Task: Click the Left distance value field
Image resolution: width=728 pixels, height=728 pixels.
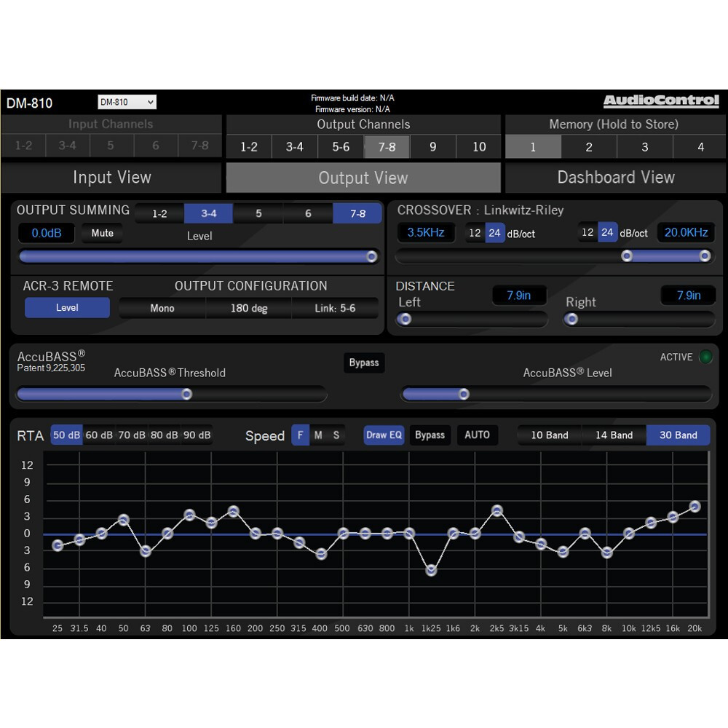Action: point(518,296)
